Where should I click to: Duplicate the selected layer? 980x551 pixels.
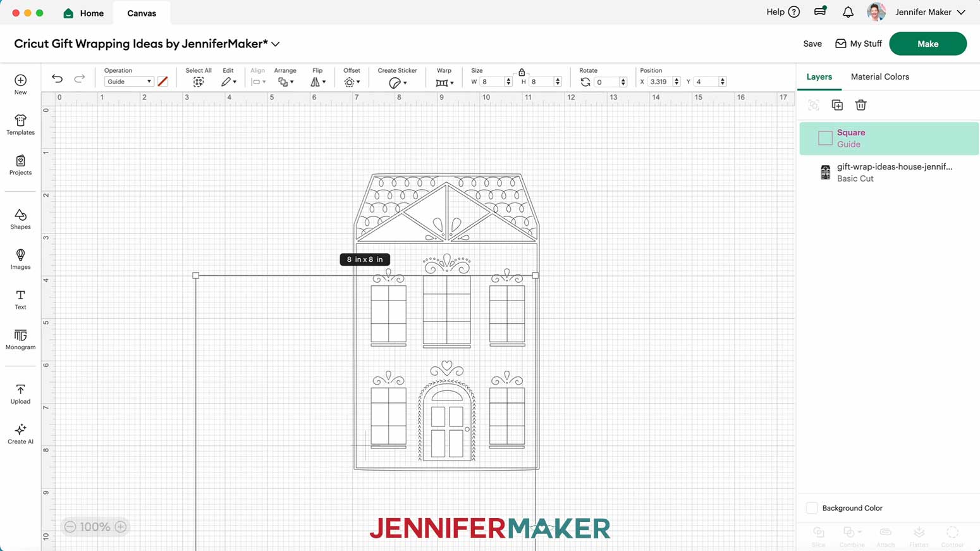click(837, 105)
